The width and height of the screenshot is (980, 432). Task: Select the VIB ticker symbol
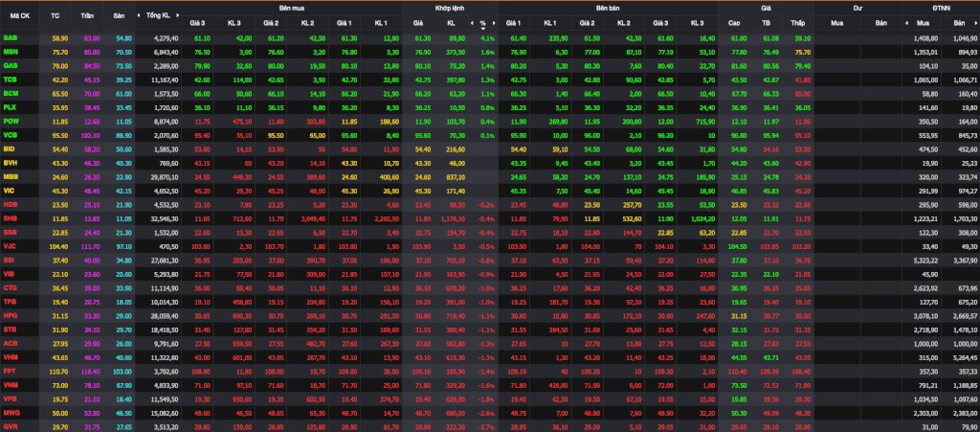[x=9, y=273]
